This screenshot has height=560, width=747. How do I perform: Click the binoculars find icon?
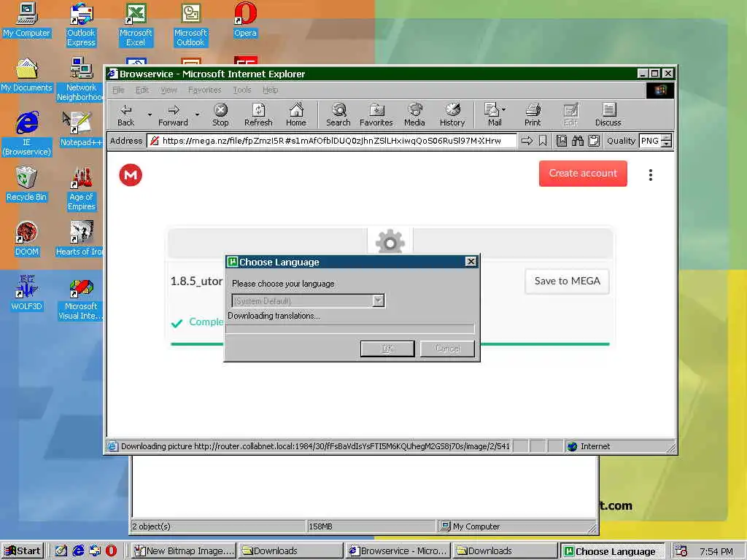[578, 141]
